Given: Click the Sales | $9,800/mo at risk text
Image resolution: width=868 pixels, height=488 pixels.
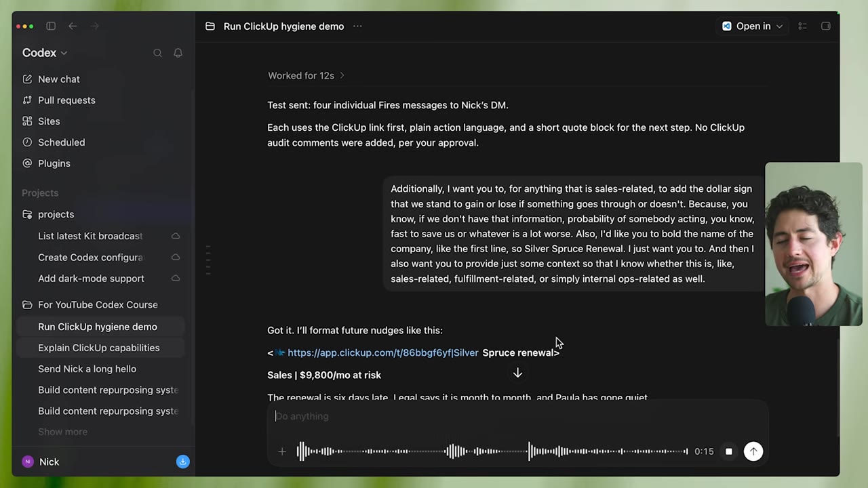Looking at the screenshot, I should coord(324,375).
